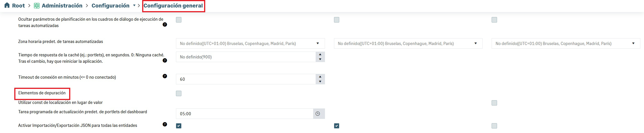This screenshot has width=644, height=133.
Task: Show help for connection timeout setting
Action: tap(165, 76)
